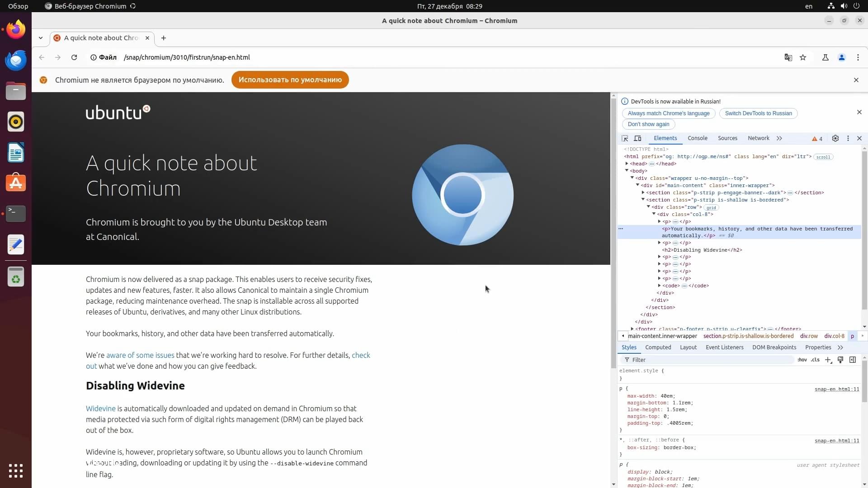Open the tab search dropdown arrow
Image resolution: width=868 pixels, height=488 pixels.
[41, 38]
